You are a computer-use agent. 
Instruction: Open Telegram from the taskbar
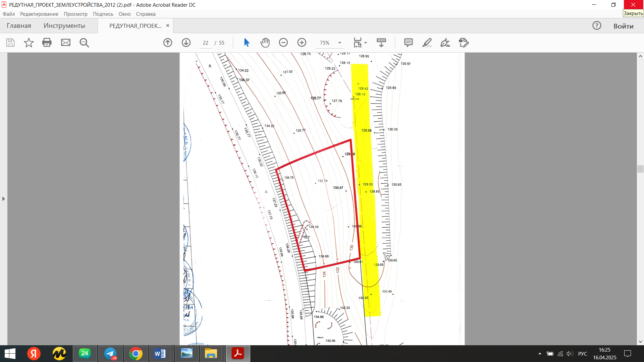pyautogui.click(x=110, y=354)
